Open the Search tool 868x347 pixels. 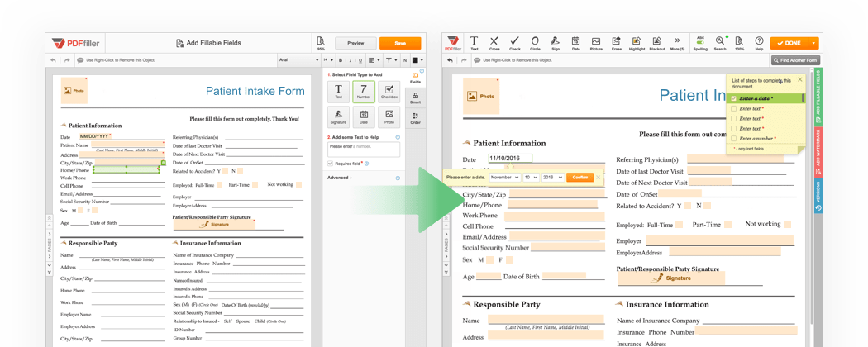coord(720,43)
